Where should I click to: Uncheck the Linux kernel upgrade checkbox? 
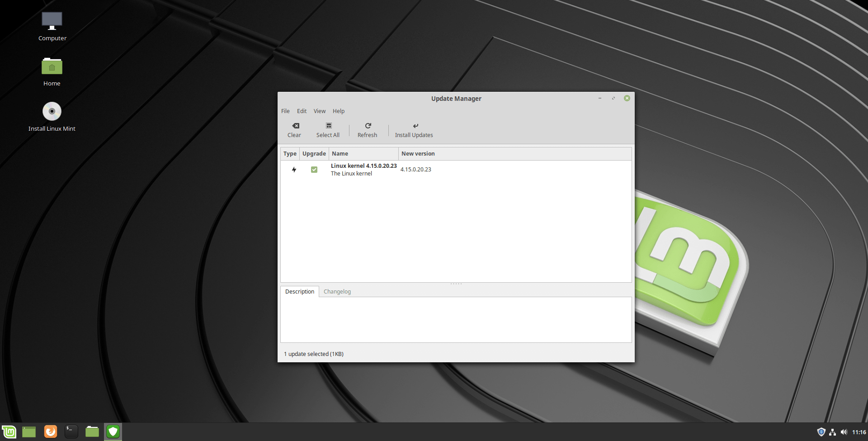coord(314,170)
